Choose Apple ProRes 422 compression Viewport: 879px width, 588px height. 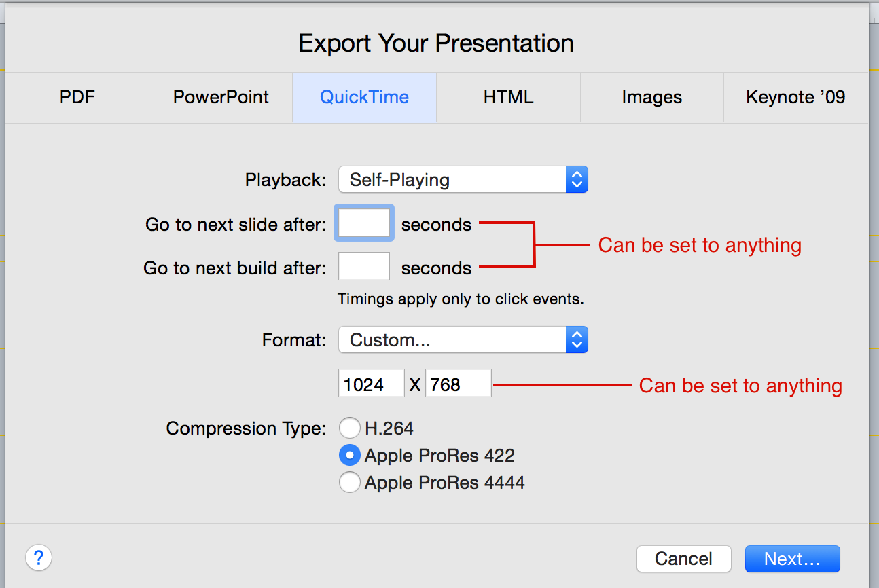click(349, 455)
